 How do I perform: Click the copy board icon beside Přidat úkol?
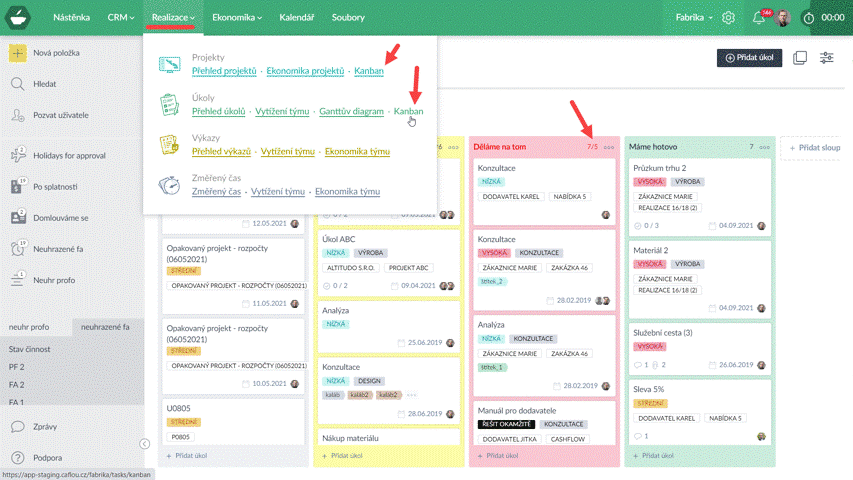799,58
